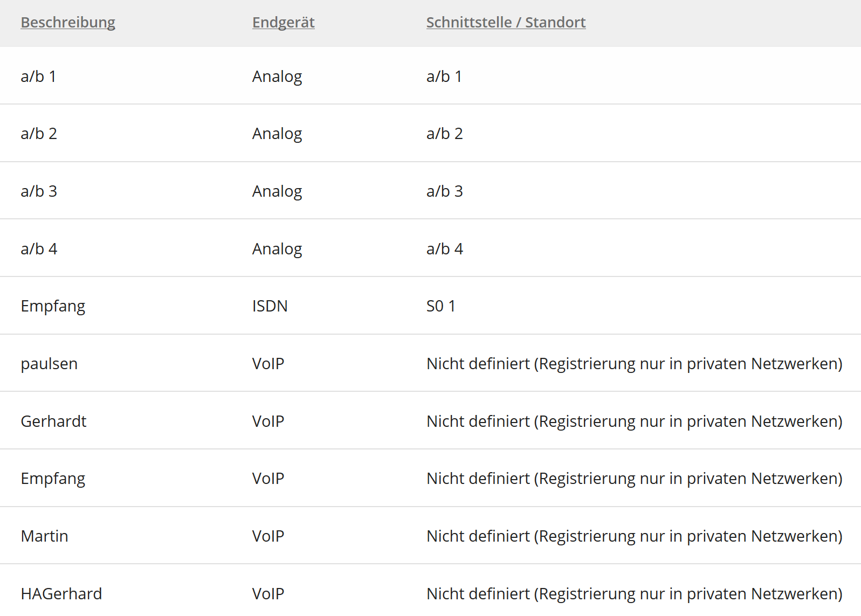The image size is (861, 616).
Task: Select the a/b 2 description cell
Action: (x=39, y=134)
